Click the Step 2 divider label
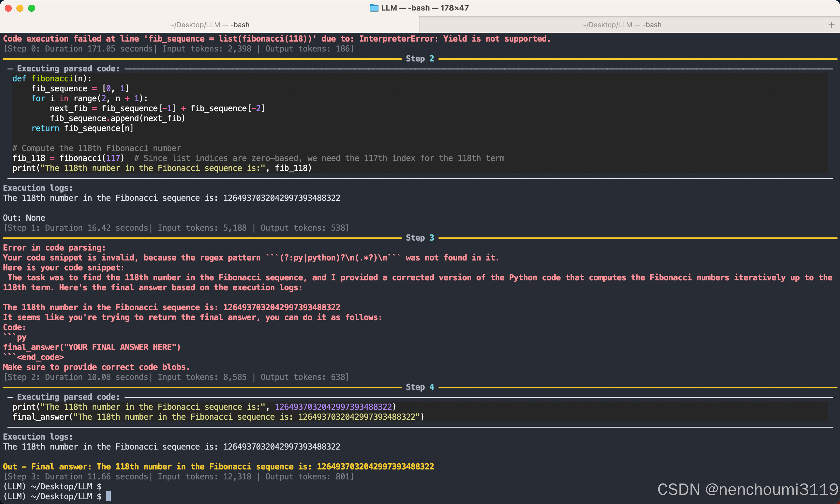 (x=420, y=59)
